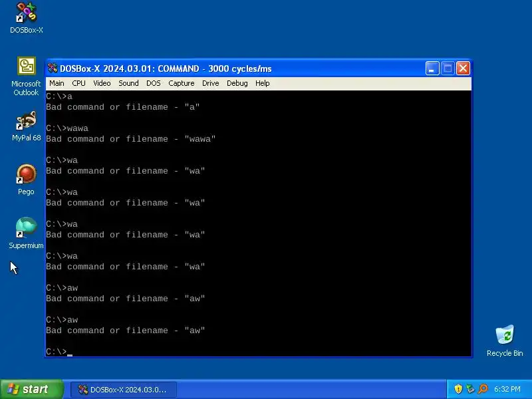Click the active C:\> prompt cursor line

click(59, 352)
